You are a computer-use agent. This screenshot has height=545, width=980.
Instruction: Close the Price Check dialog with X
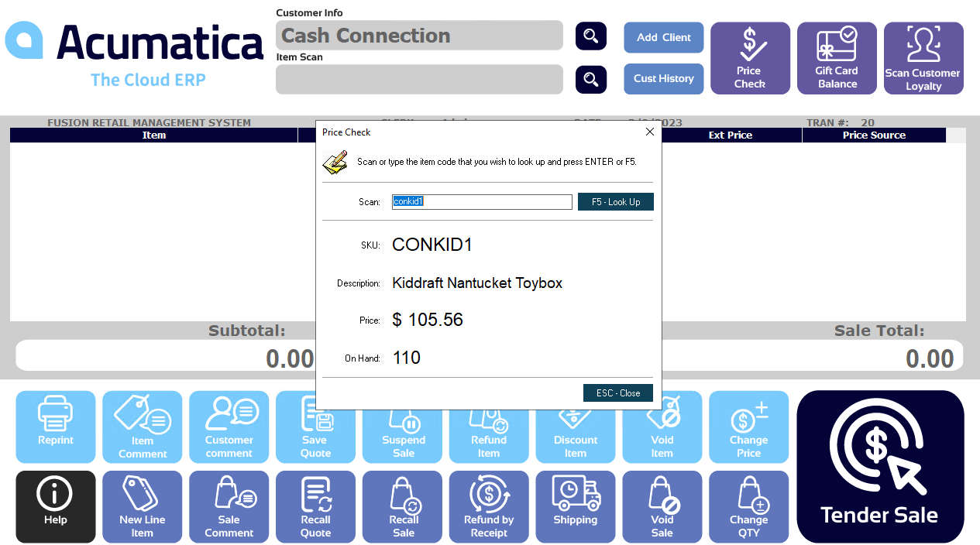coord(650,132)
